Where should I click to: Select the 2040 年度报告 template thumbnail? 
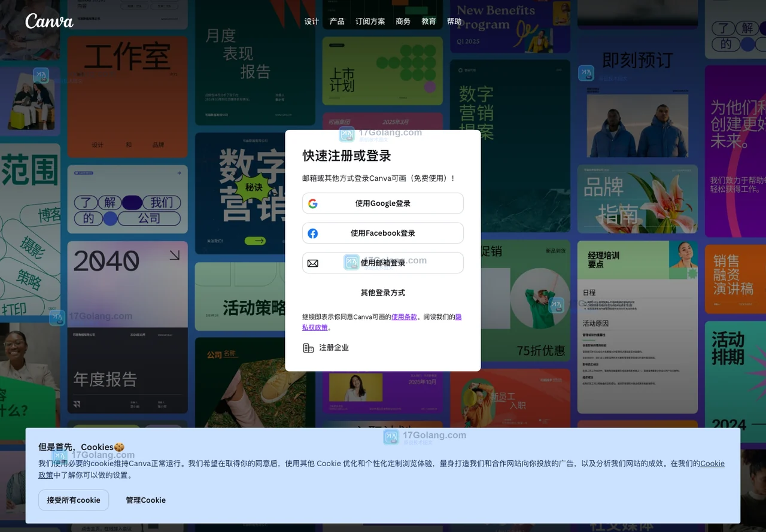pos(127,327)
